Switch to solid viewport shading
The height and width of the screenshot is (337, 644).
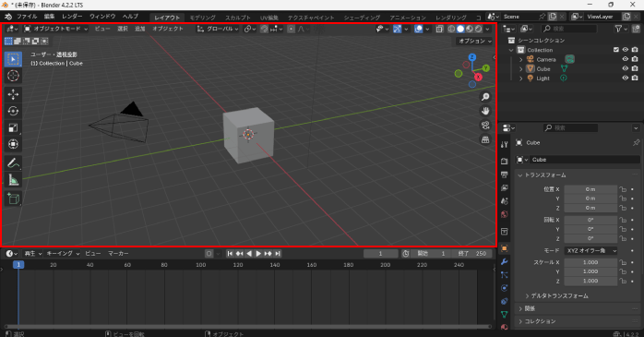tap(460, 29)
